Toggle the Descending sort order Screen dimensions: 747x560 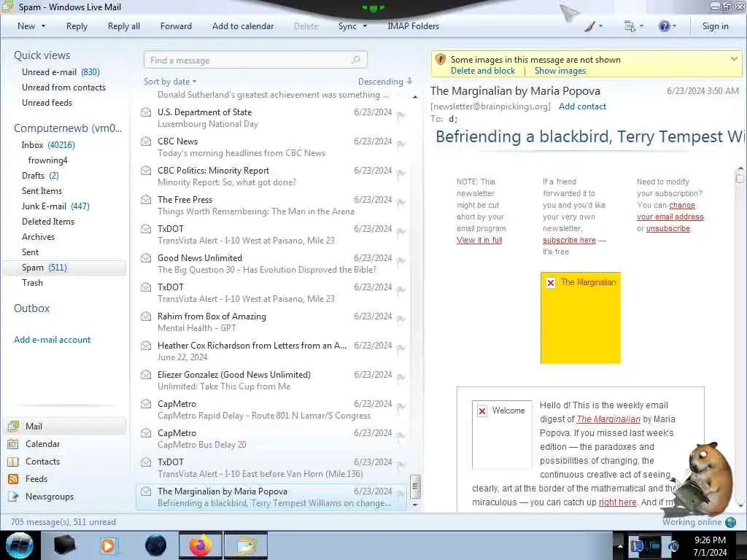[385, 82]
